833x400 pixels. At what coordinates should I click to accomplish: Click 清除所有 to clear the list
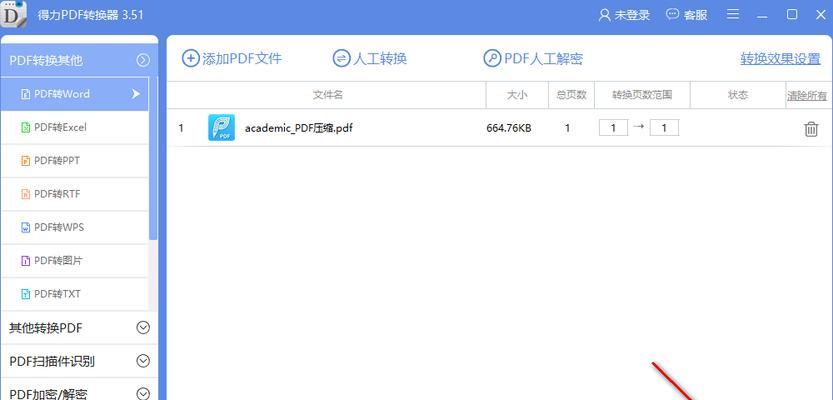point(807,96)
